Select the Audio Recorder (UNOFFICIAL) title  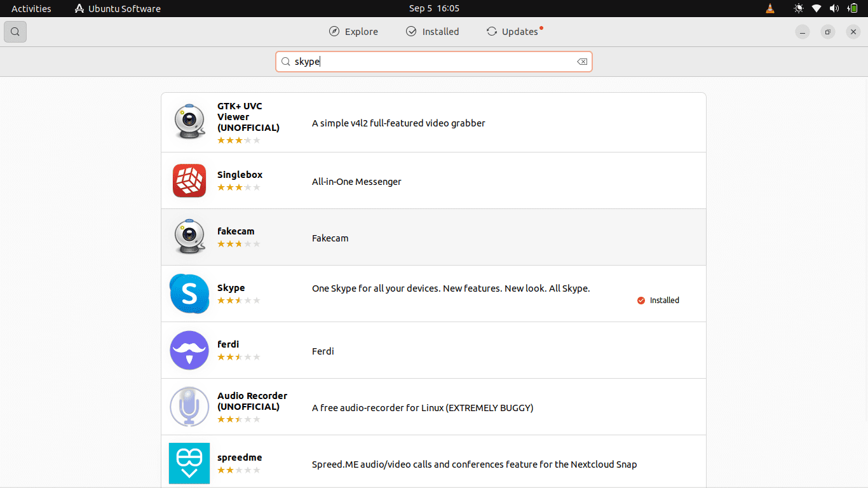(252, 401)
